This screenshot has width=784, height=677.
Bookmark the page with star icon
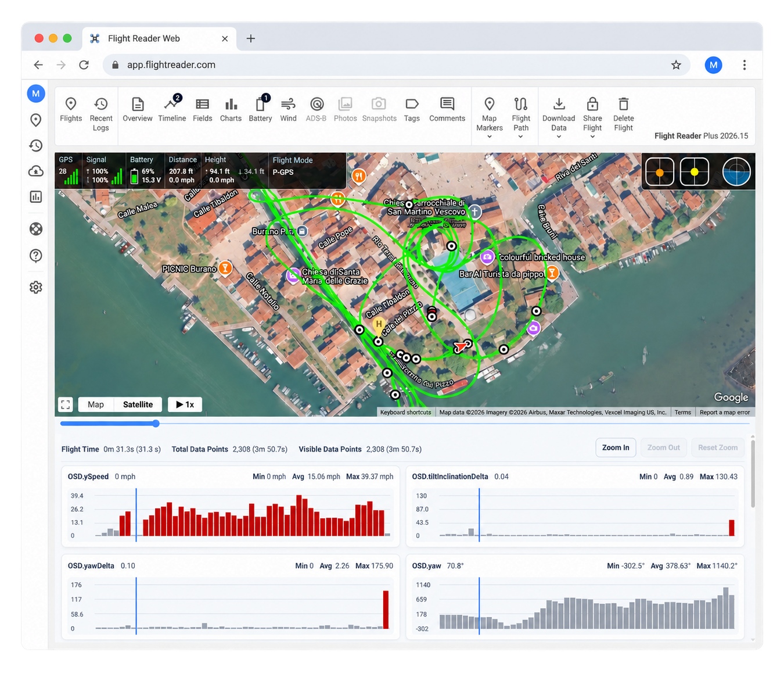tap(676, 65)
